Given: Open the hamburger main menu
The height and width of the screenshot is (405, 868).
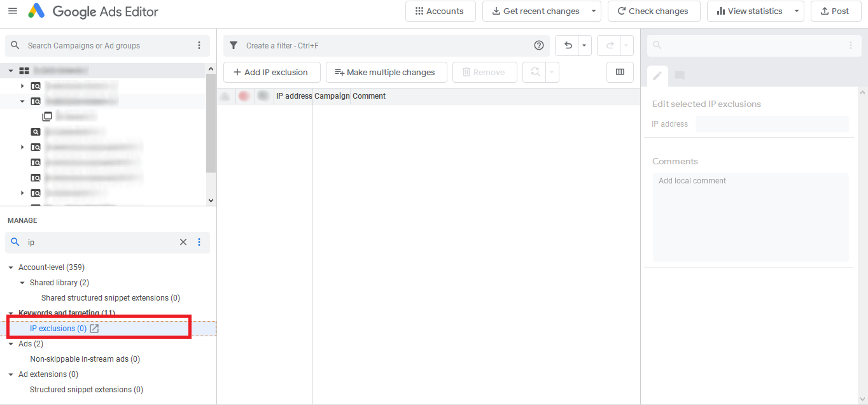Looking at the screenshot, I should click(x=13, y=11).
